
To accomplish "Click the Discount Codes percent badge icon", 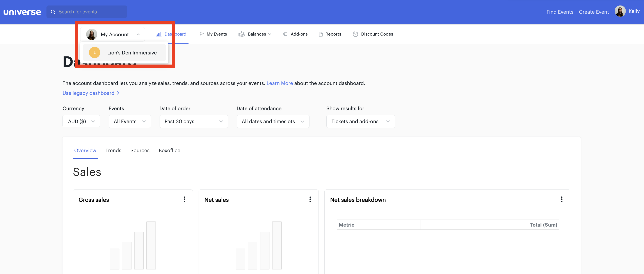I will click(x=355, y=34).
